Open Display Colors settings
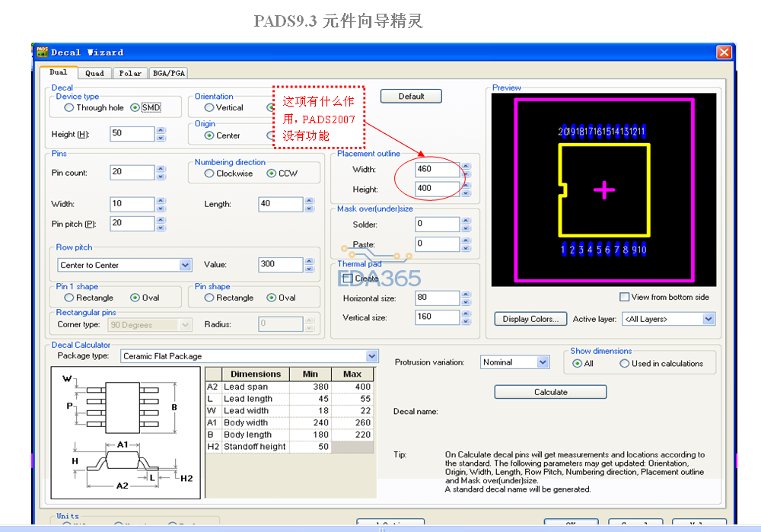The image size is (761, 532). coord(530,319)
